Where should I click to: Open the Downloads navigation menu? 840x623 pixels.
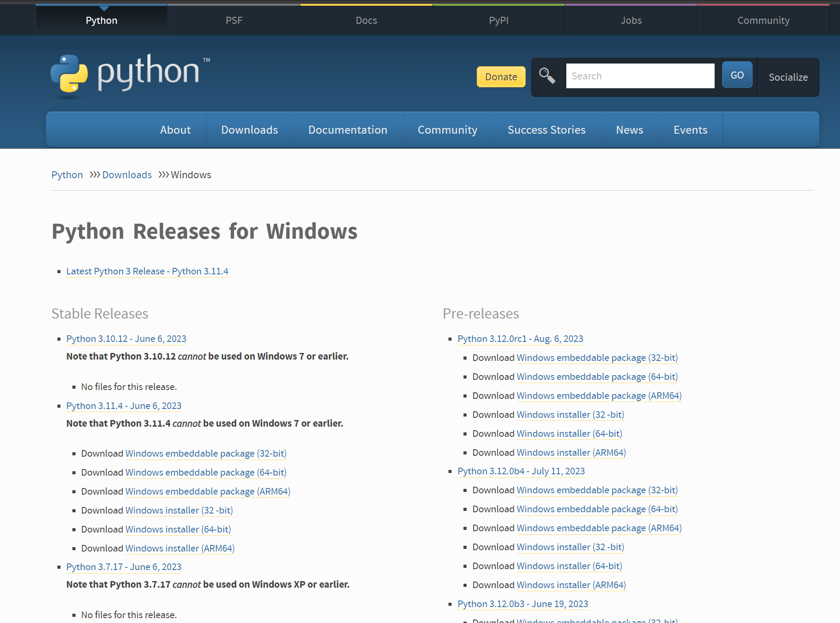249,130
